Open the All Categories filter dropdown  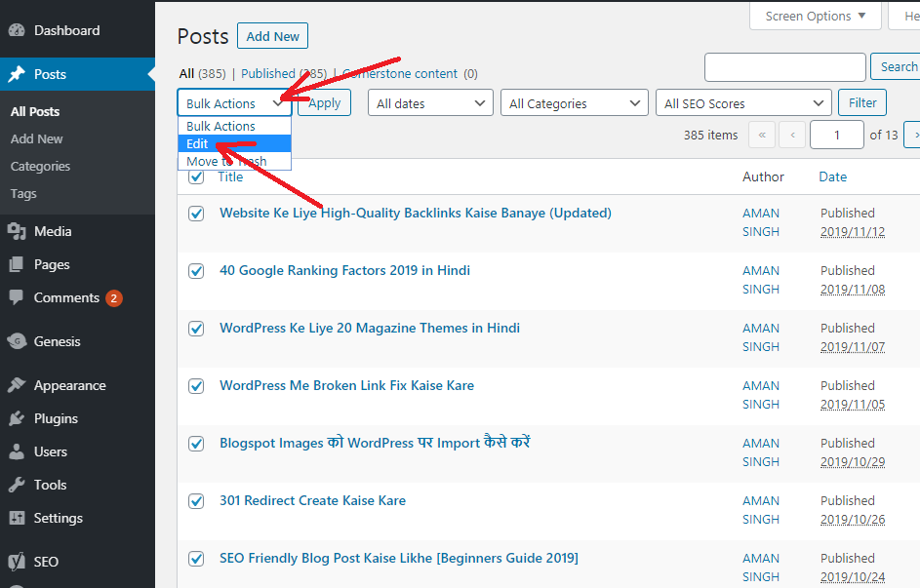point(575,103)
